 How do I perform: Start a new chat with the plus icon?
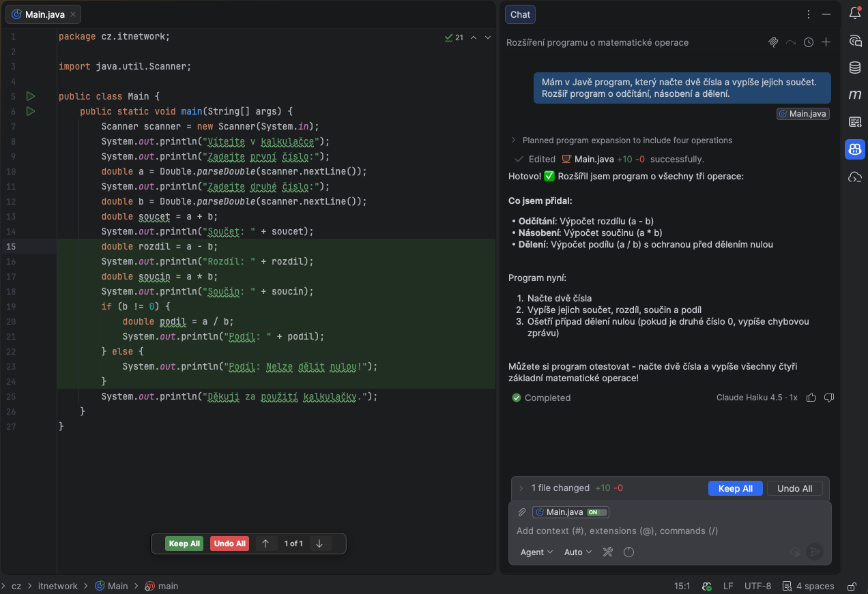tap(826, 42)
